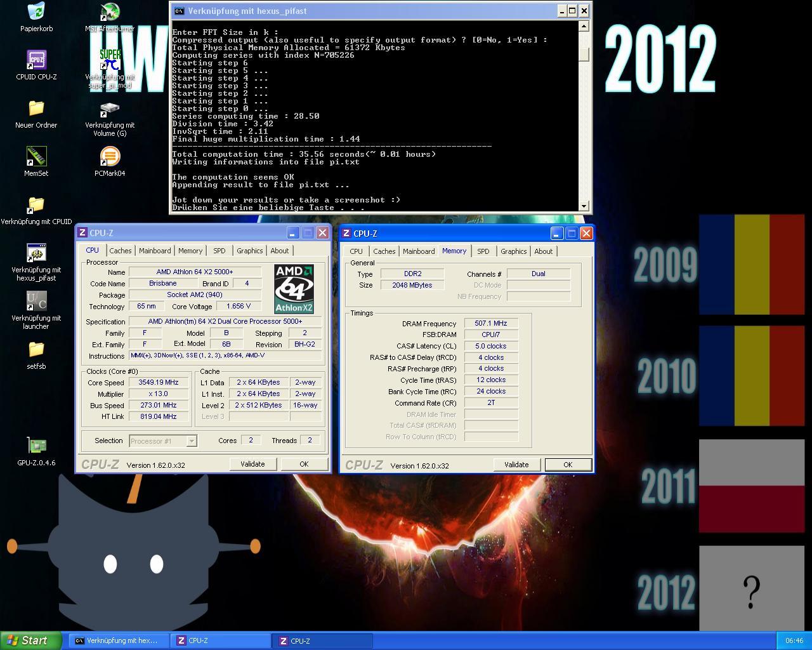Click console scrollbar up arrow
This screenshot has height=650, width=812.
[584, 26]
